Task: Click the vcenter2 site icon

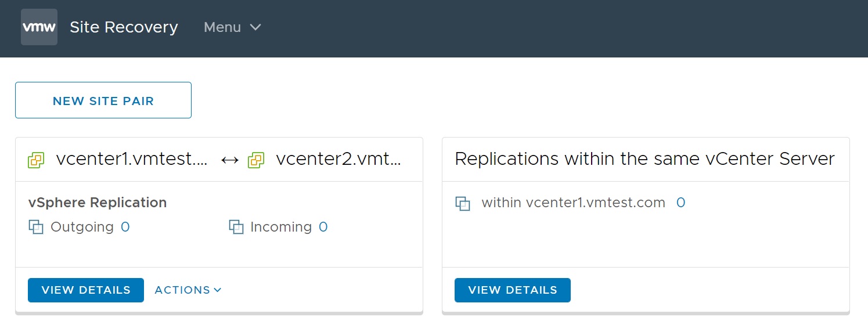Action: coord(256,160)
